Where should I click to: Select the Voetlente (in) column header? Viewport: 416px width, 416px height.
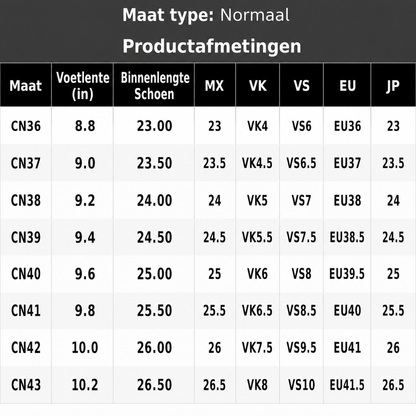83,86
